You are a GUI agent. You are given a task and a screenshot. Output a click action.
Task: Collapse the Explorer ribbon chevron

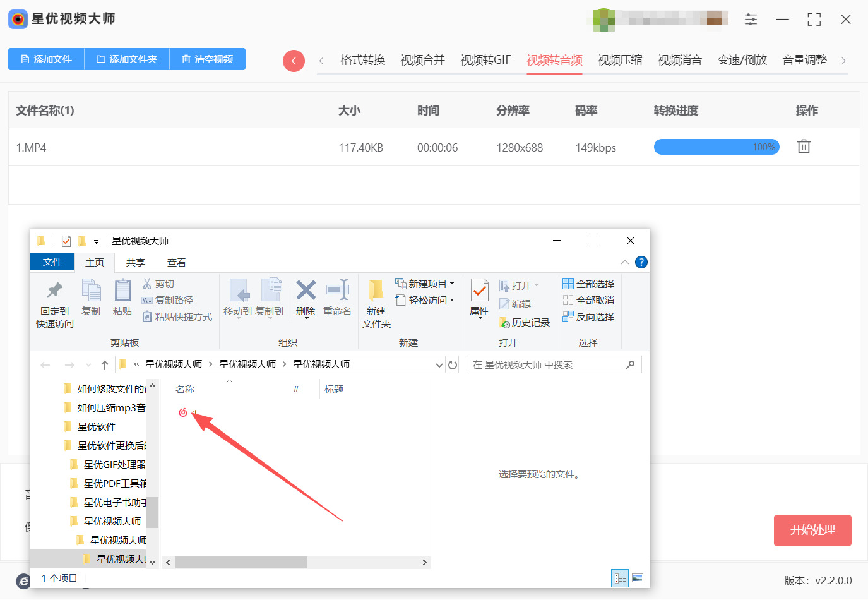[624, 262]
